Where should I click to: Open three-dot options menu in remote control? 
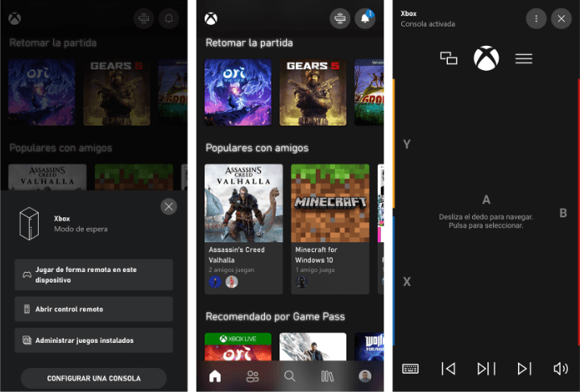pos(536,18)
